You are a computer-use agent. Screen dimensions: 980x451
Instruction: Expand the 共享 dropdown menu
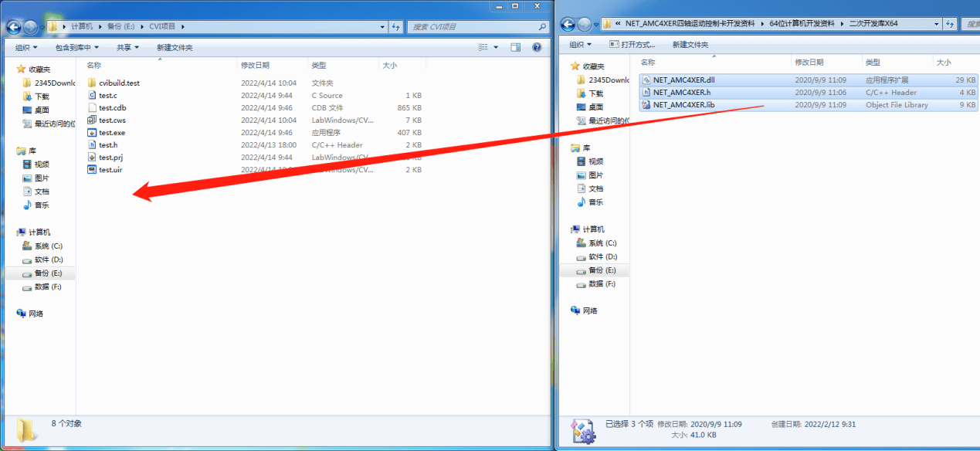[128, 47]
